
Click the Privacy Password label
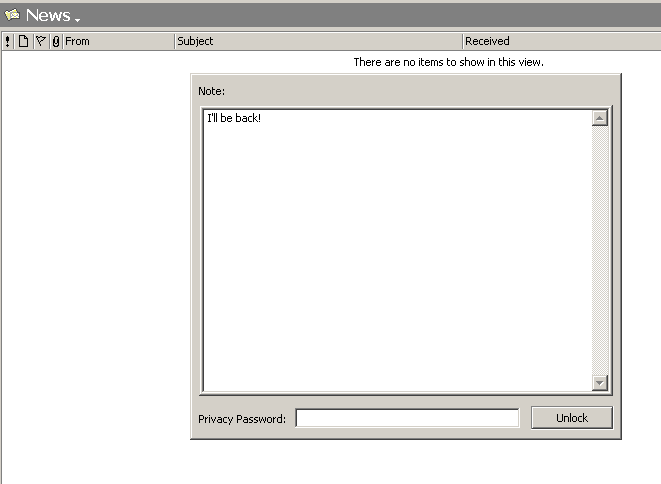242,419
